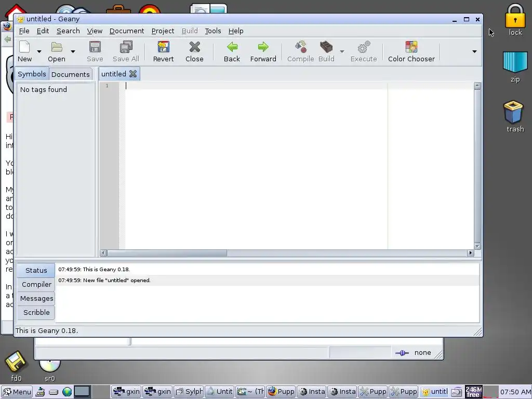Click the Execute gears icon
Screen dimensions: 532x399
[x=364, y=51]
